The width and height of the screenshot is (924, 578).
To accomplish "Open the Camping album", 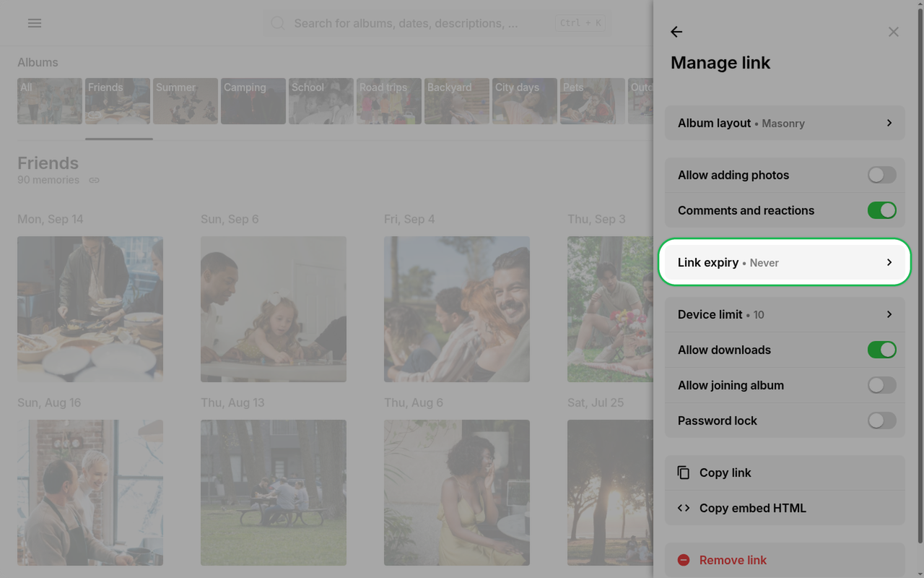I will click(x=253, y=101).
